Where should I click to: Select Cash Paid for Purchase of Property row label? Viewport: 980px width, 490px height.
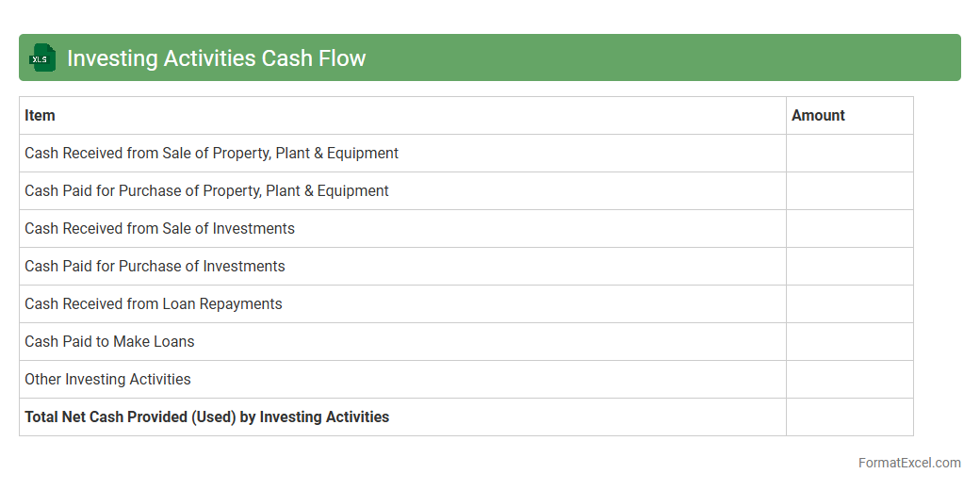[x=206, y=190]
